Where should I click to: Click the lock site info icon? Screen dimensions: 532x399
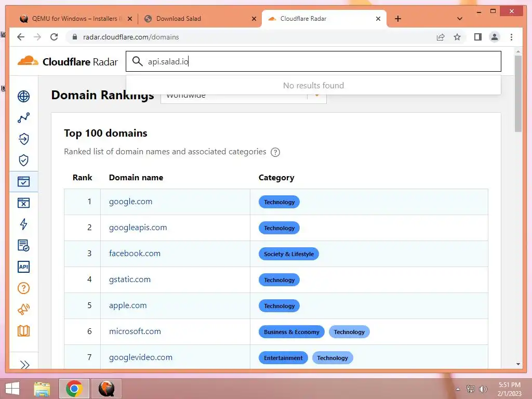click(75, 37)
